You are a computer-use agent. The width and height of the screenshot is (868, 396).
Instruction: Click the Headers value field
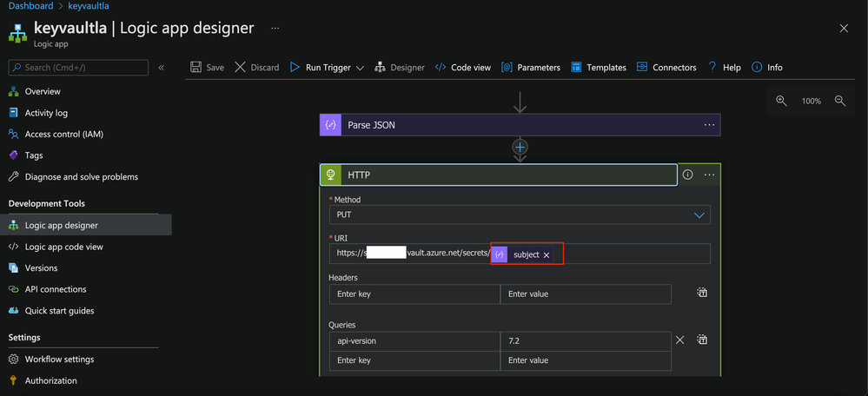[586, 294]
